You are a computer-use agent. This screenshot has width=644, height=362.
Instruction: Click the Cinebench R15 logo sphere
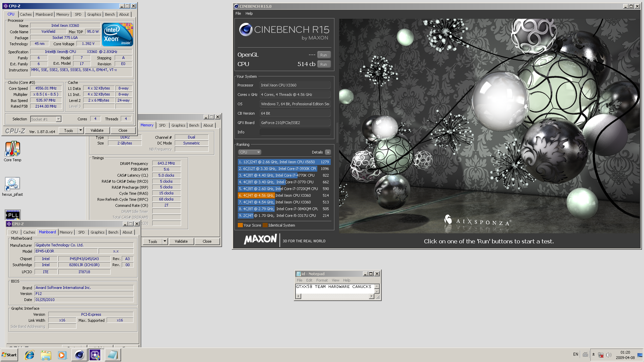(246, 30)
